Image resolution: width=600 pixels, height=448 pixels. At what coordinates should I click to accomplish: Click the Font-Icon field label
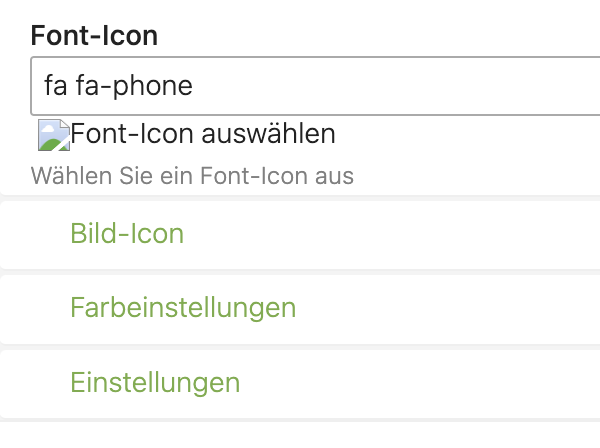click(x=94, y=36)
